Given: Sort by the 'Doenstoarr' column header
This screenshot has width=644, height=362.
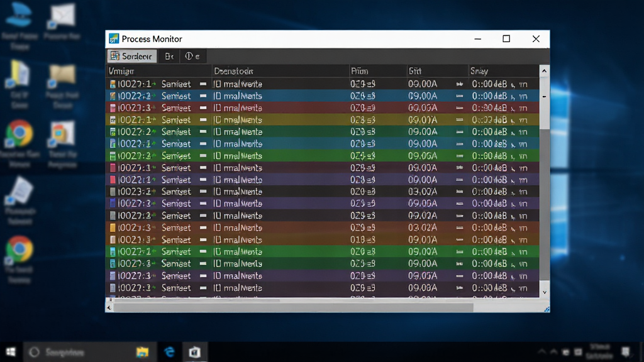Looking at the screenshot, I should tap(280, 71).
